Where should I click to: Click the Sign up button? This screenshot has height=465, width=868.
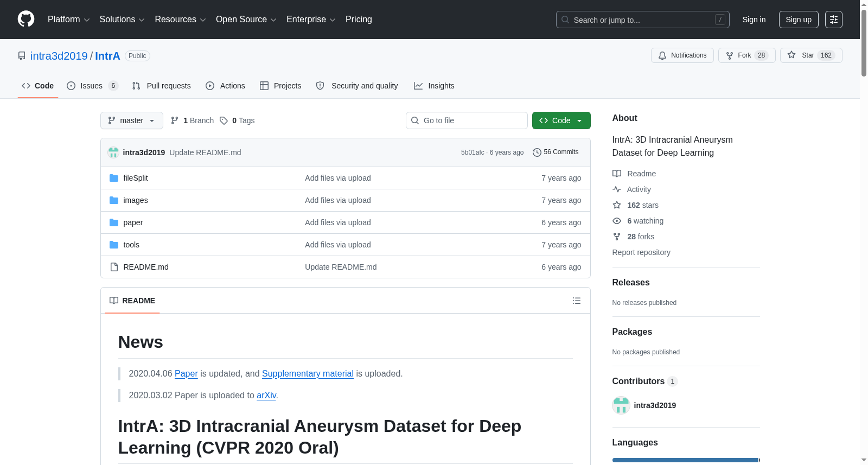click(799, 20)
